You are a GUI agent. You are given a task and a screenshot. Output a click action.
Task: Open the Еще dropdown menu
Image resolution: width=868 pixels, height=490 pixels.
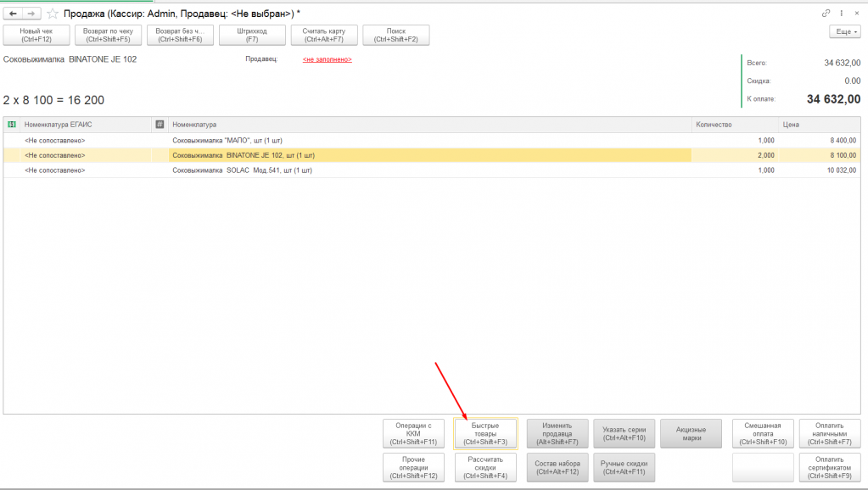(845, 31)
